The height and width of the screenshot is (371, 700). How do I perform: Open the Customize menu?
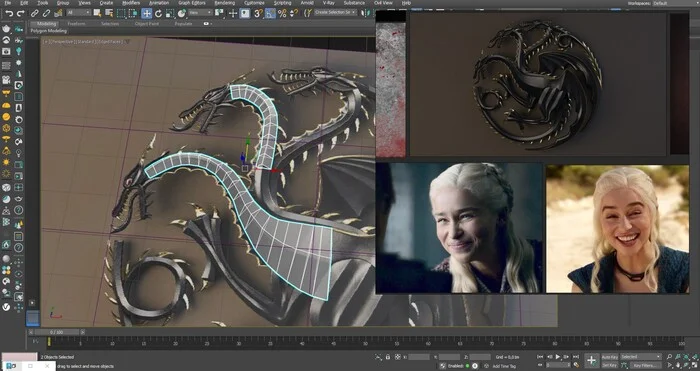pyautogui.click(x=254, y=3)
